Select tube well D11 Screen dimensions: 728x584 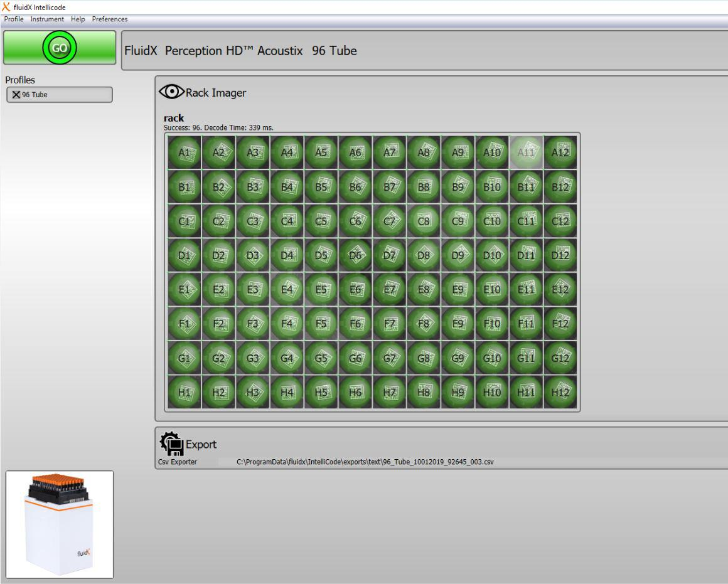point(526,255)
